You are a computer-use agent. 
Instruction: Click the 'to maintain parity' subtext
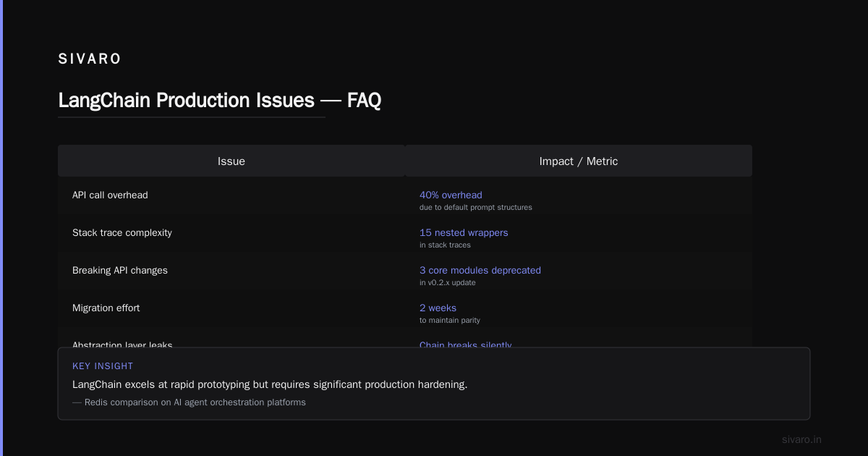[x=450, y=320]
